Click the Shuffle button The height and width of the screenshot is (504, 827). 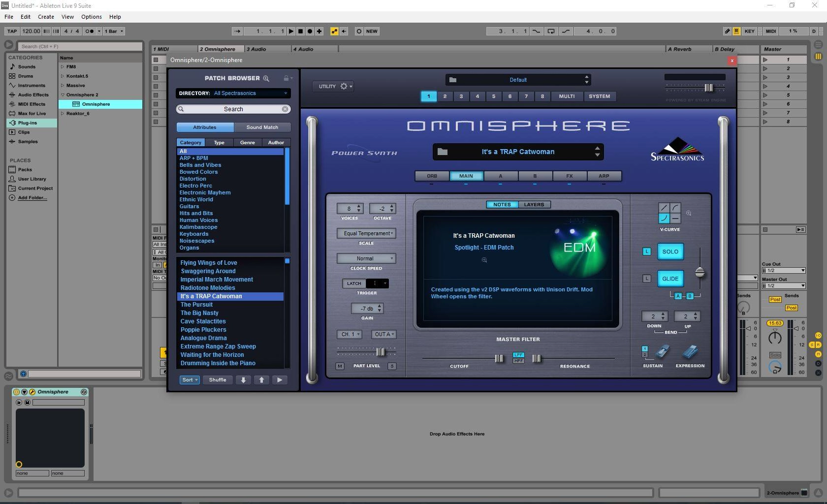[218, 380]
